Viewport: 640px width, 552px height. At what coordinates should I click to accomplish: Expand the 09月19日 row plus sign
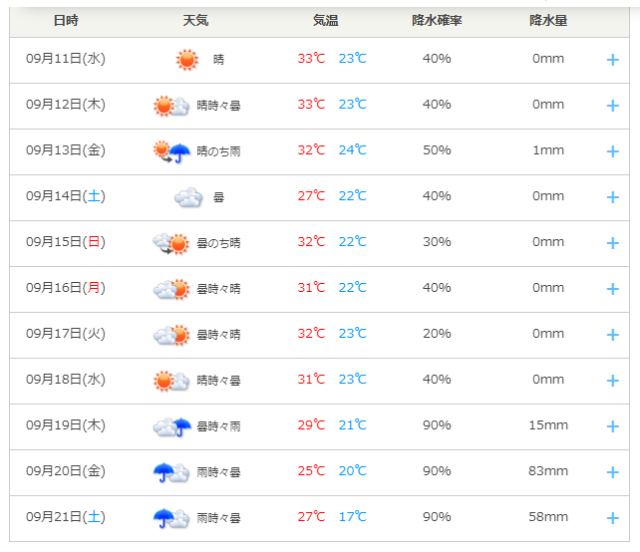point(613,427)
